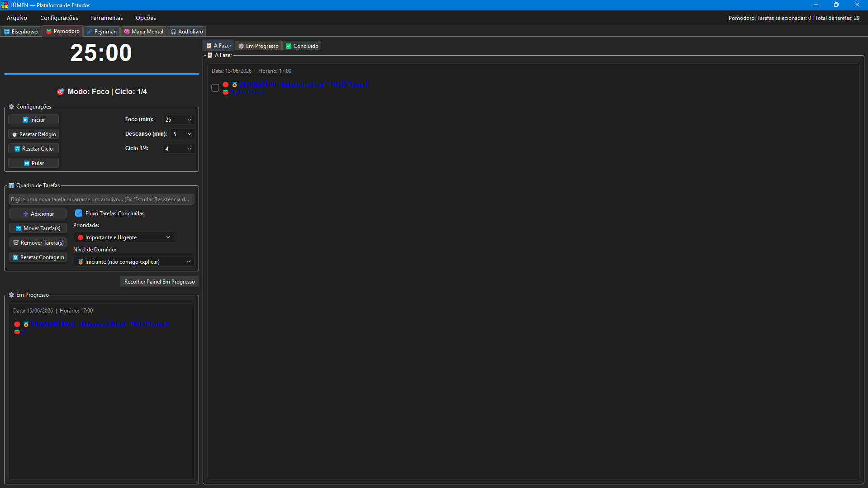This screenshot has width=868, height=488.
Task: Skip session with the Pular icon
Action: (27, 163)
